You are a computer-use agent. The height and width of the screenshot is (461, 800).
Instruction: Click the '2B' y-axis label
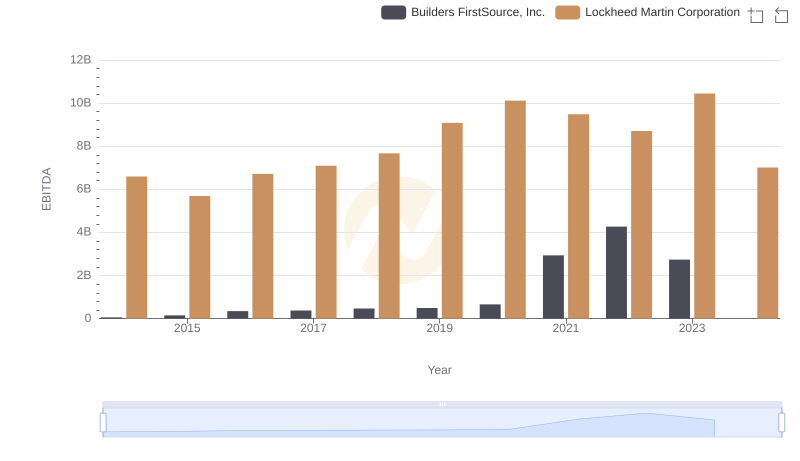pos(84,275)
